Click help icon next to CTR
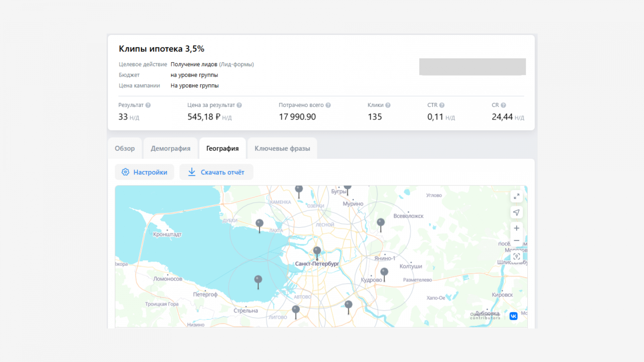 (442, 105)
